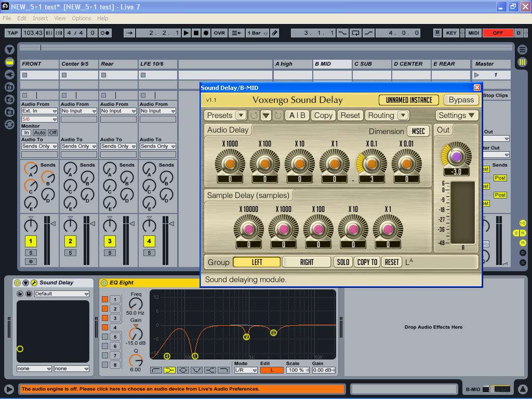Select the bell filter shape in EQ Eight
The width and height of the screenshot is (532, 399).
coord(183,370)
